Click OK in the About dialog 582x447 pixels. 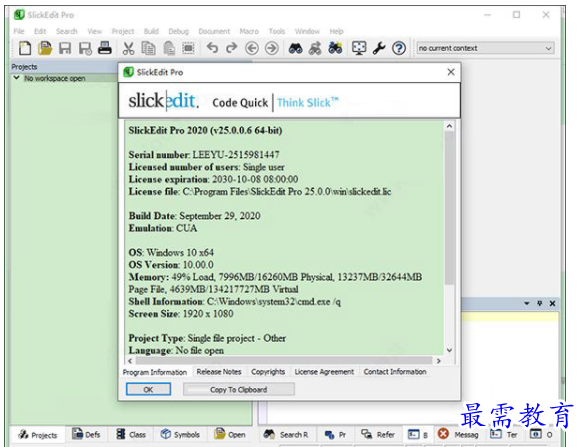(148, 389)
